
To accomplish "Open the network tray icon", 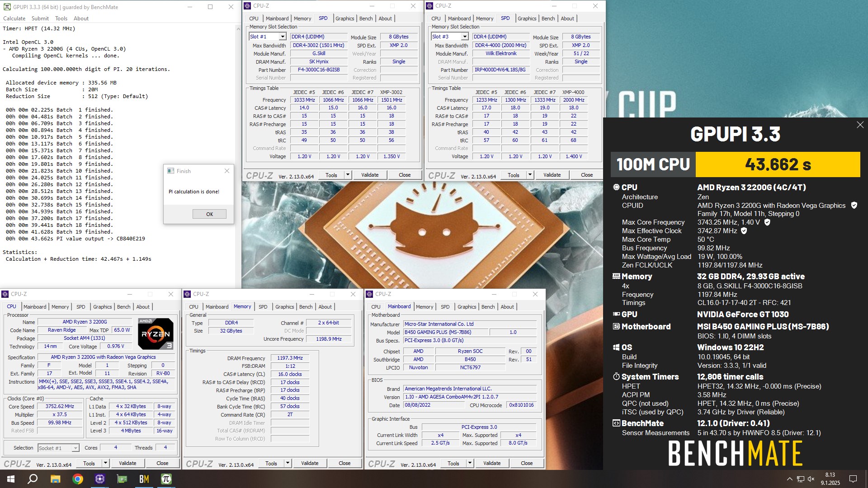I will (800, 479).
